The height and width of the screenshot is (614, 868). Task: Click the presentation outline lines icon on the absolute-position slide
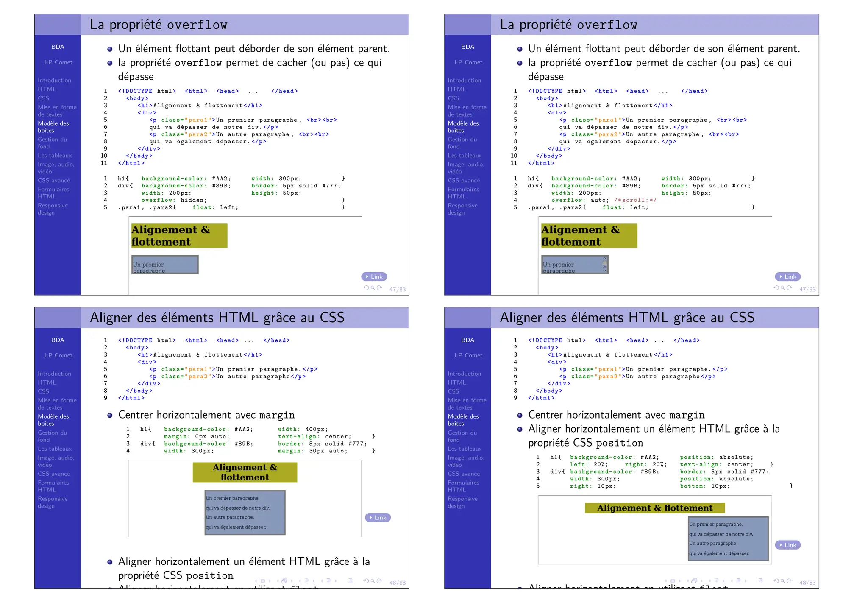760,581
